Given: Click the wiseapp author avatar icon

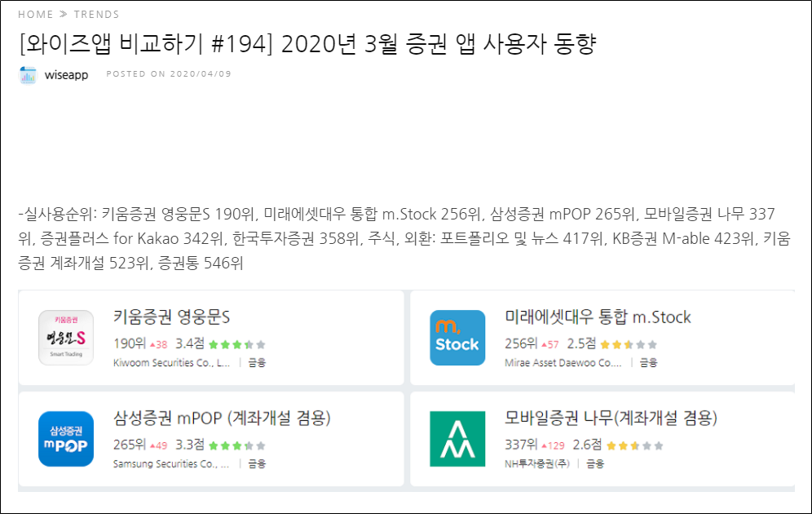Looking at the screenshot, I should pyautogui.click(x=28, y=75).
